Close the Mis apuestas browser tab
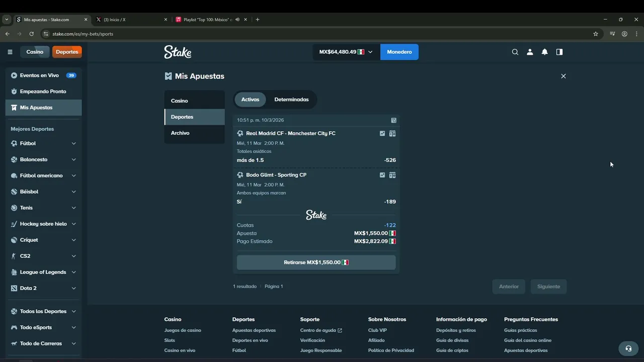Viewport: 644px width, 362px height. pos(86,20)
